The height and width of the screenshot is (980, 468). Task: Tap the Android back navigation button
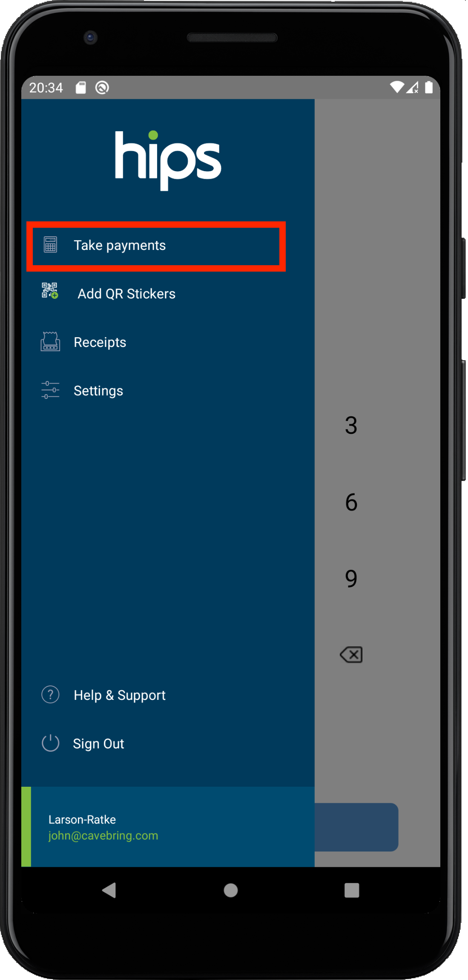tap(109, 890)
